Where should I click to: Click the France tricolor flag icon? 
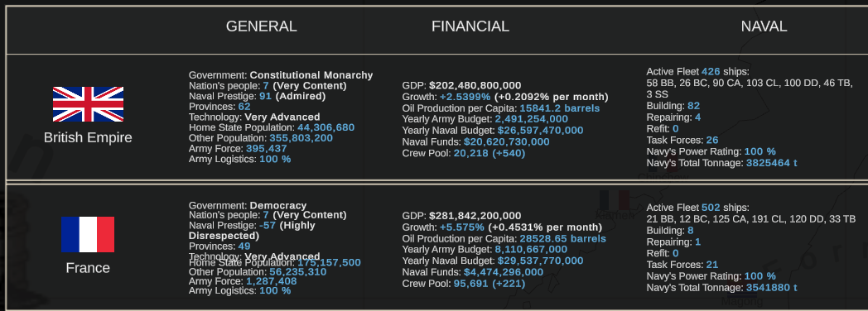coord(88,234)
